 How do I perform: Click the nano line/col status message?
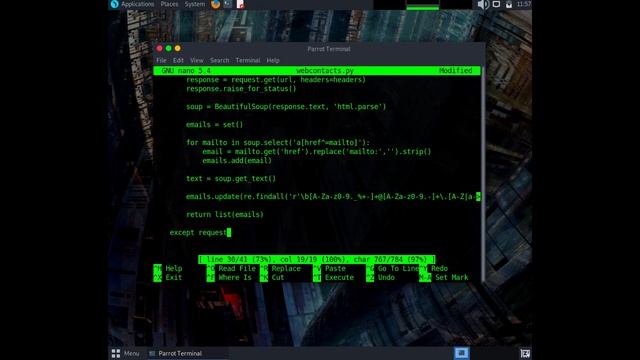(317, 259)
